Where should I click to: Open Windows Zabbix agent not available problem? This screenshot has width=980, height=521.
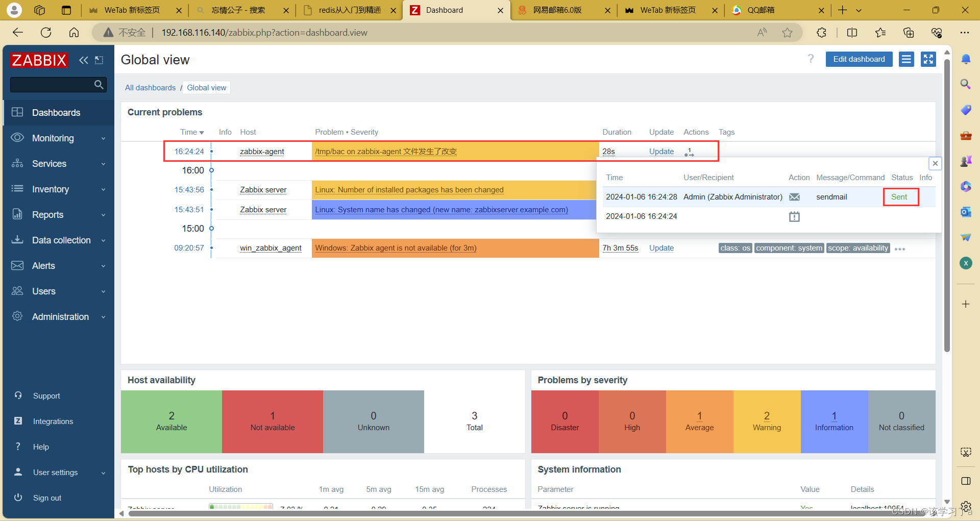396,248
